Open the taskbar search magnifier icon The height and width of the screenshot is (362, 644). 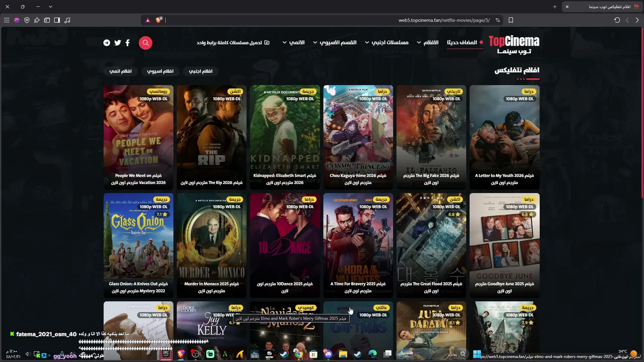coord(463,354)
